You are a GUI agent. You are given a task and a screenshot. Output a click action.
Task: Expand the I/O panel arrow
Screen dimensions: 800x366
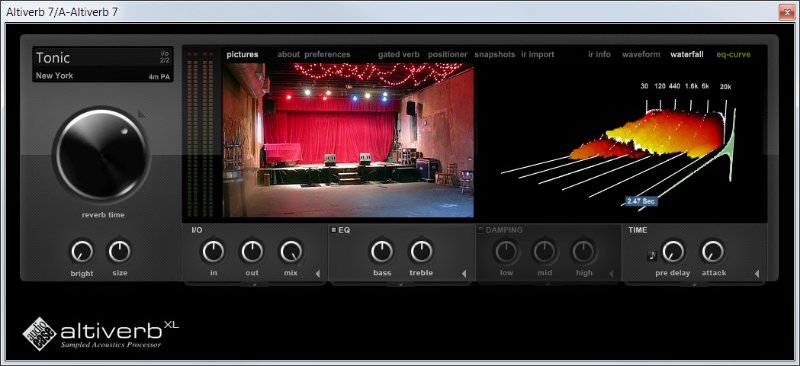317,274
